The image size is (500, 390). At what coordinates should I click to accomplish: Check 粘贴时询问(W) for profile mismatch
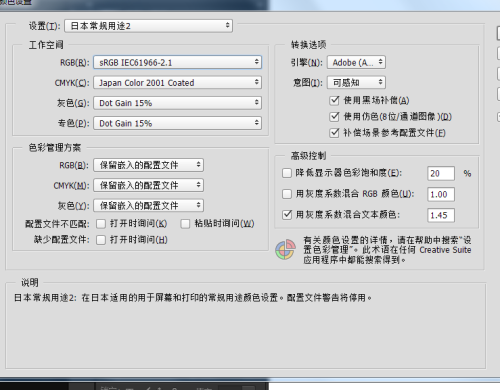[185, 224]
